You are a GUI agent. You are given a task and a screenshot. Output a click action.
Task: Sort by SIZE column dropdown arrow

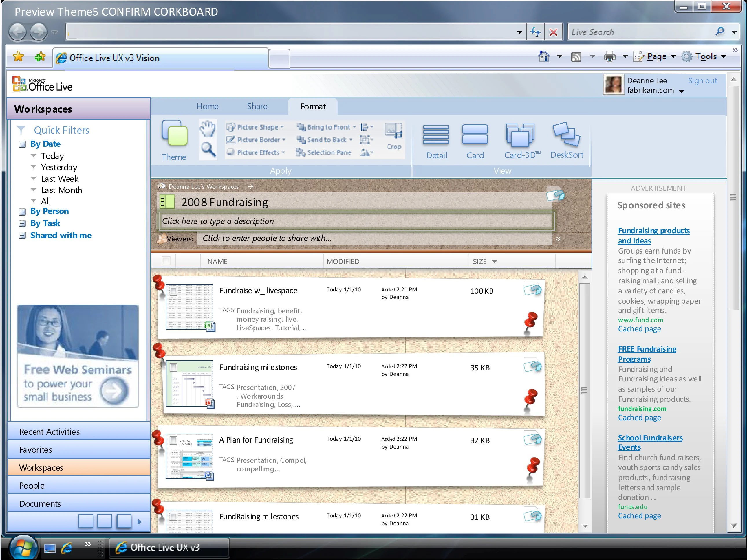coord(495,261)
